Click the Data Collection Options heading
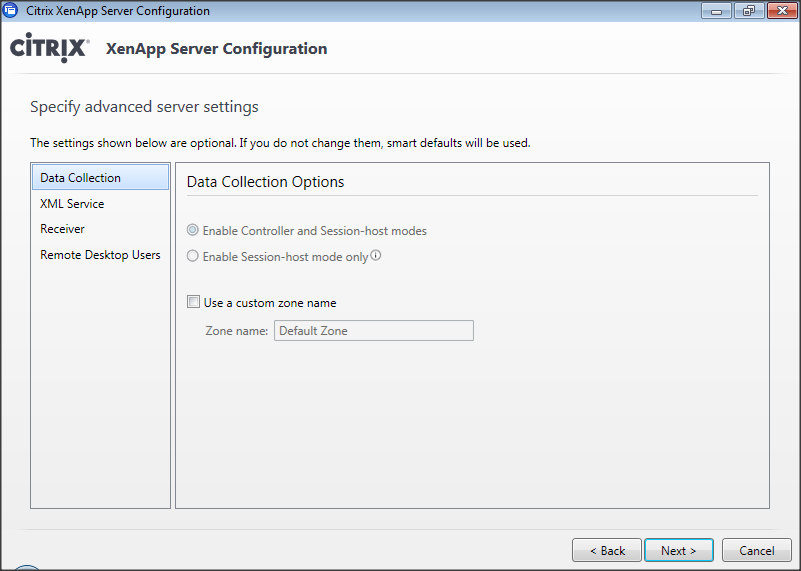This screenshot has height=571, width=801. (x=265, y=182)
